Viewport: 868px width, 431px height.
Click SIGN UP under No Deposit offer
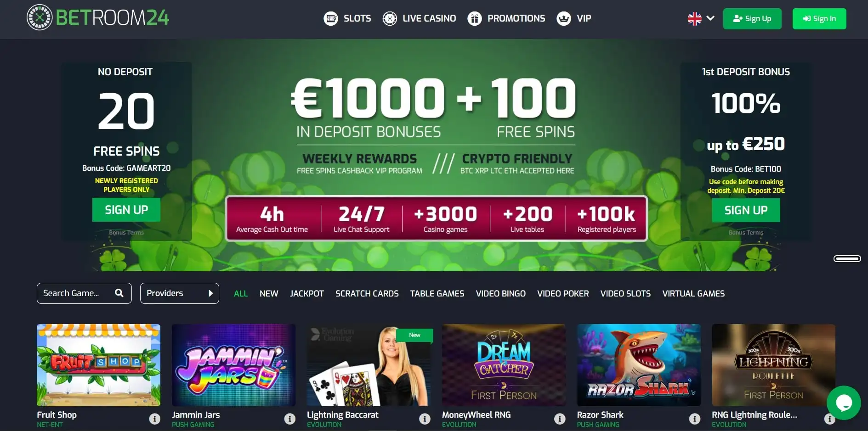[x=126, y=210]
